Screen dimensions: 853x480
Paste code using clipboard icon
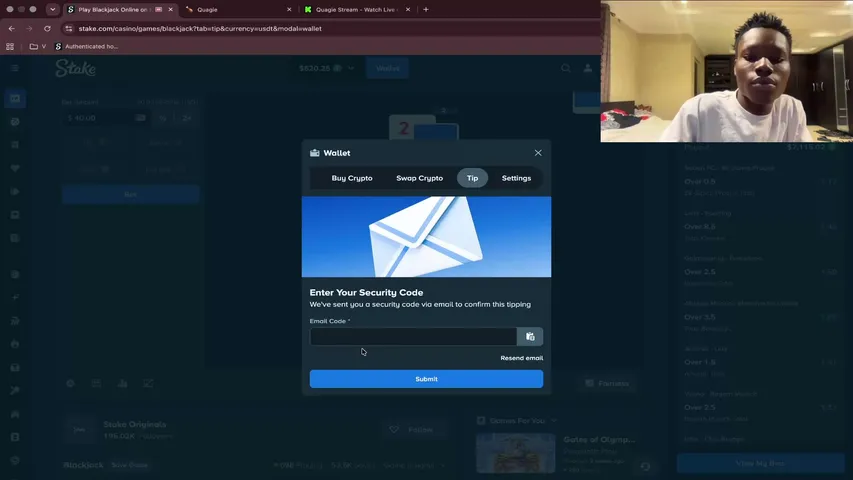click(530, 336)
